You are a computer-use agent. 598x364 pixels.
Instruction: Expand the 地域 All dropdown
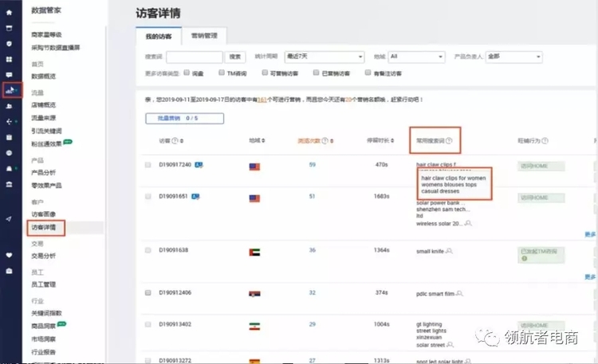[x=417, y=57]
